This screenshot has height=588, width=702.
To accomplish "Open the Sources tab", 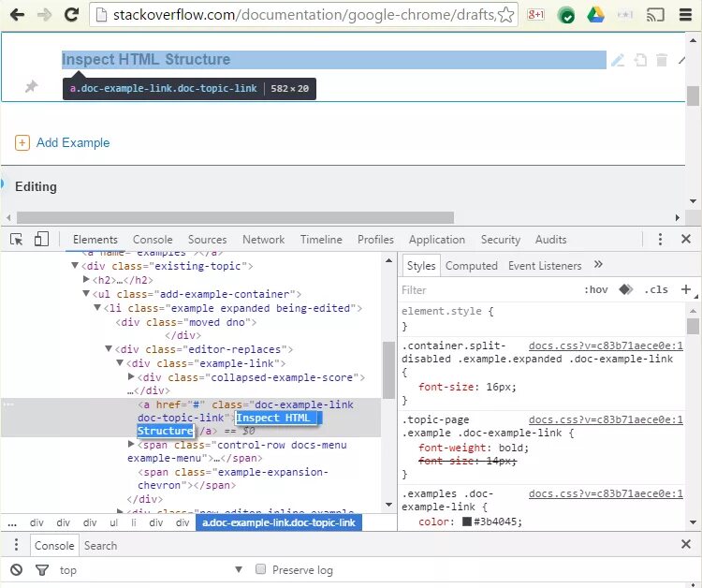I will coord(207,240).
